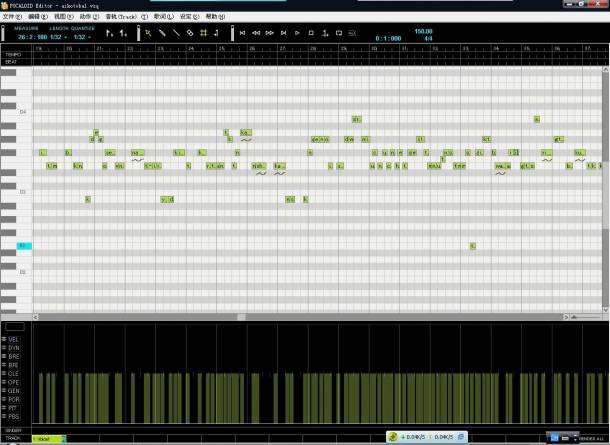Screen dimensions: 610x445
Task: Click the D4 piano key label
Action: (x=23, y=112)
